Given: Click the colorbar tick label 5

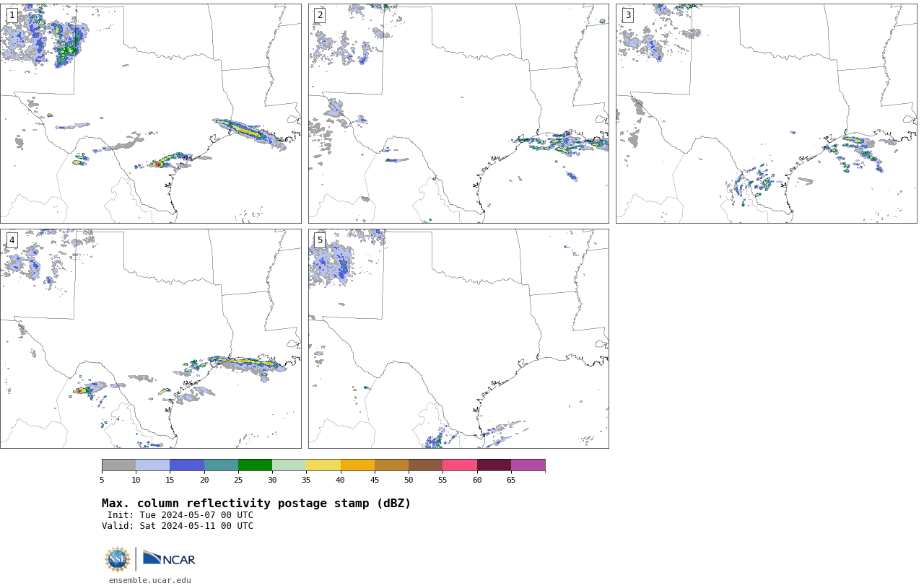Looking at the screenshot, I should [102, 480].
